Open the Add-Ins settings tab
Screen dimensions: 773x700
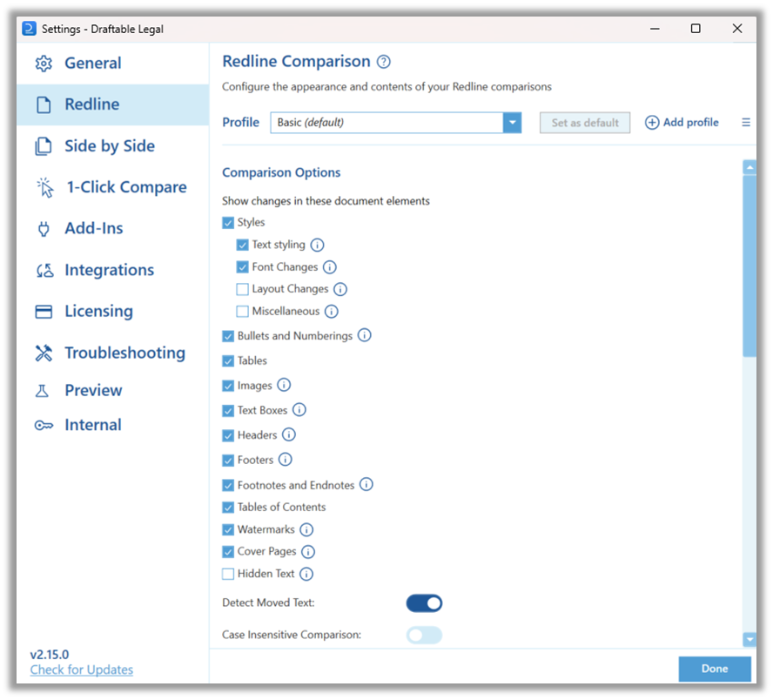[x=113, y=229]
